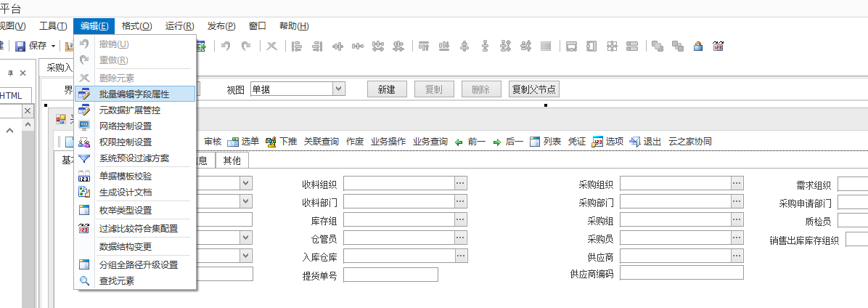868x308 pixels.
Task: Open lookup button for 收料组织 field
Action: [x=461, y=183]
